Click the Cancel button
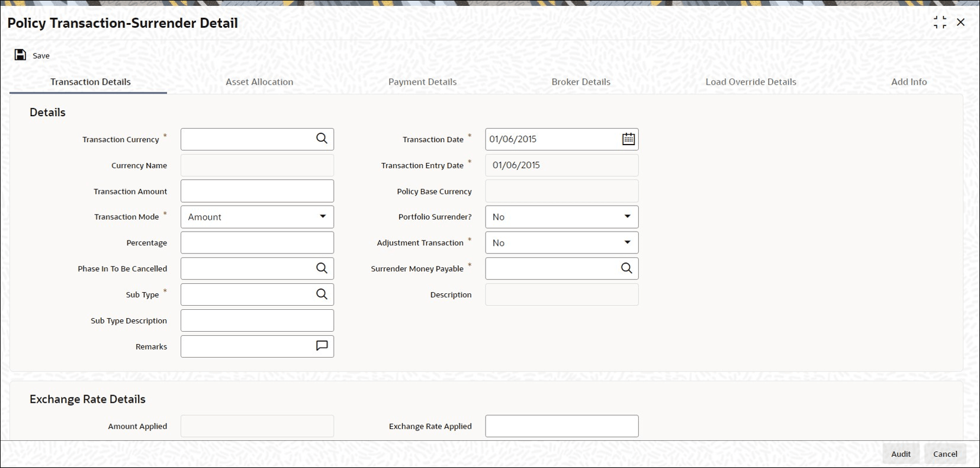 tap(945, 454)
